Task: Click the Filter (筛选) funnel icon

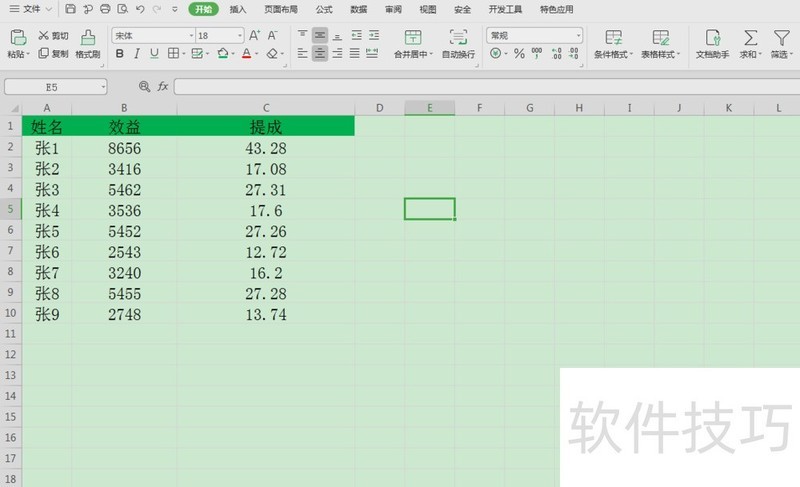Action: click(x=781, y=38)
